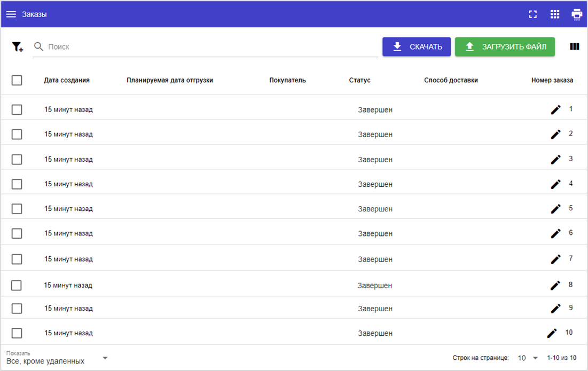Viewport: 588px width, 371px height.
Task: Sort by Статус column header
Action: [359, 80]
